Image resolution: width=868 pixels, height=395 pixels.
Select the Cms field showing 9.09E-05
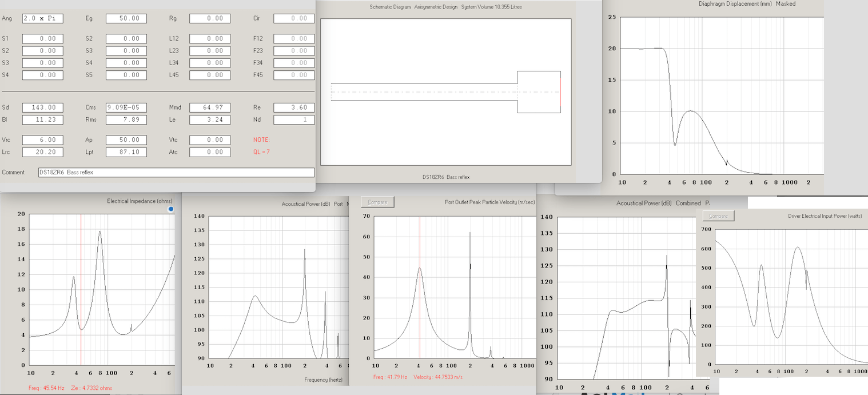tap(126, 107)
